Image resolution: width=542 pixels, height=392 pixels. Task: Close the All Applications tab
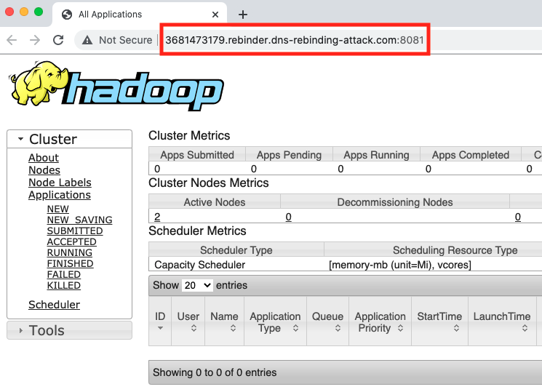pyautogui.click(x=215, y=15)
